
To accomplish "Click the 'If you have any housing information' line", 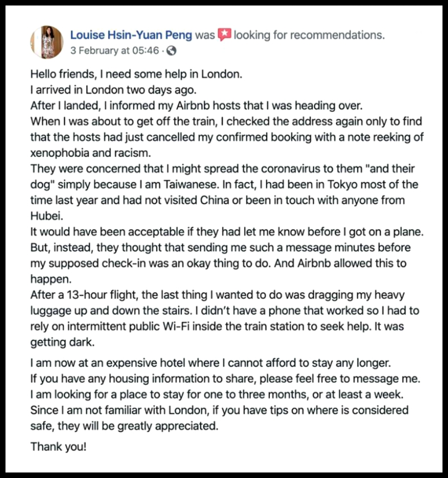I will coord(225,378).
